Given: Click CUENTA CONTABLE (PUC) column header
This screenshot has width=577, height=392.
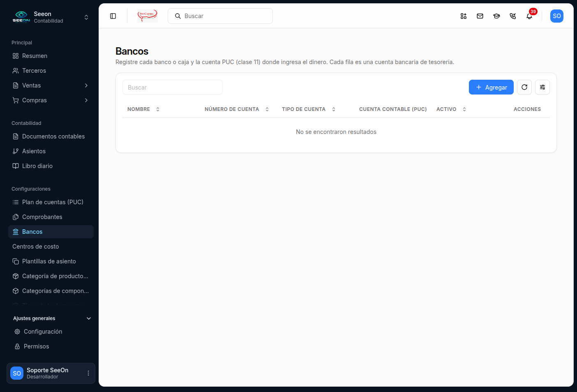Looking at the screenshot, I should pyautogui.click(x=393, y=109).
